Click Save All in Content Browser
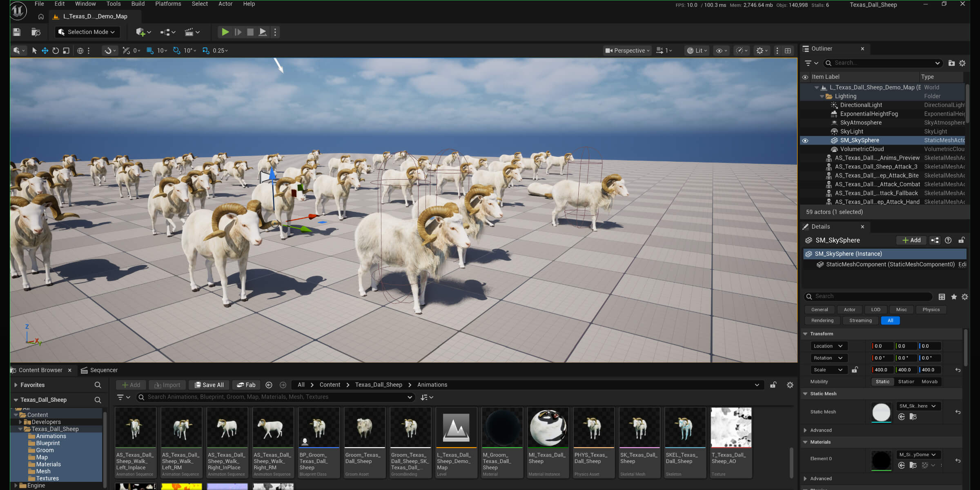The width and height of the screenshot is (980, 490). [x=209, y=385]
